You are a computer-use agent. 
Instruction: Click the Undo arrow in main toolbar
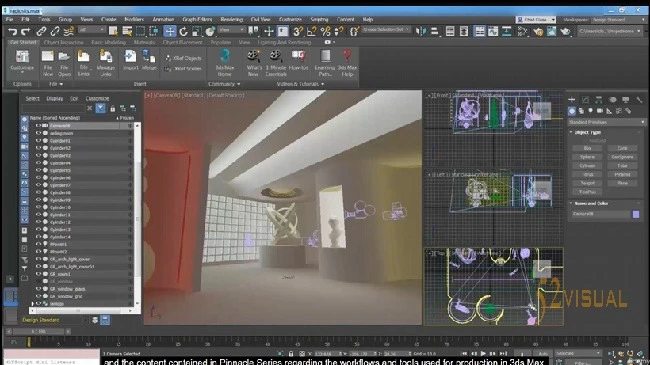13,31
